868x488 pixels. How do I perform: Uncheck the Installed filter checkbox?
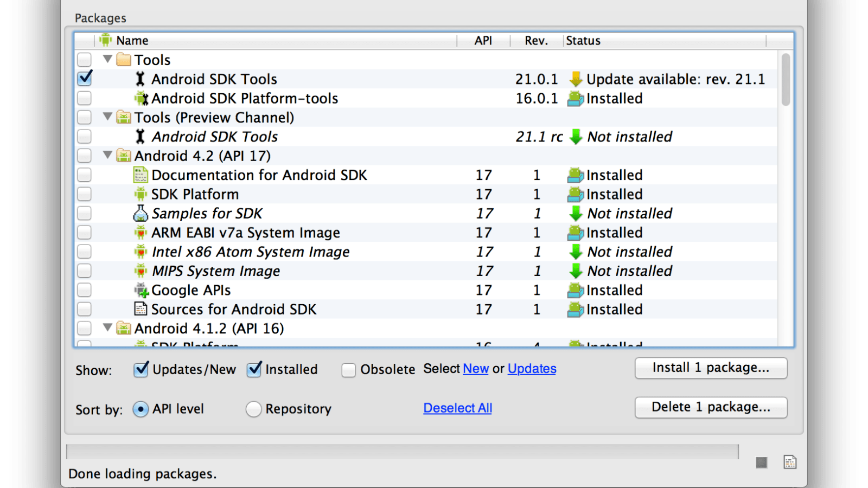253,369
